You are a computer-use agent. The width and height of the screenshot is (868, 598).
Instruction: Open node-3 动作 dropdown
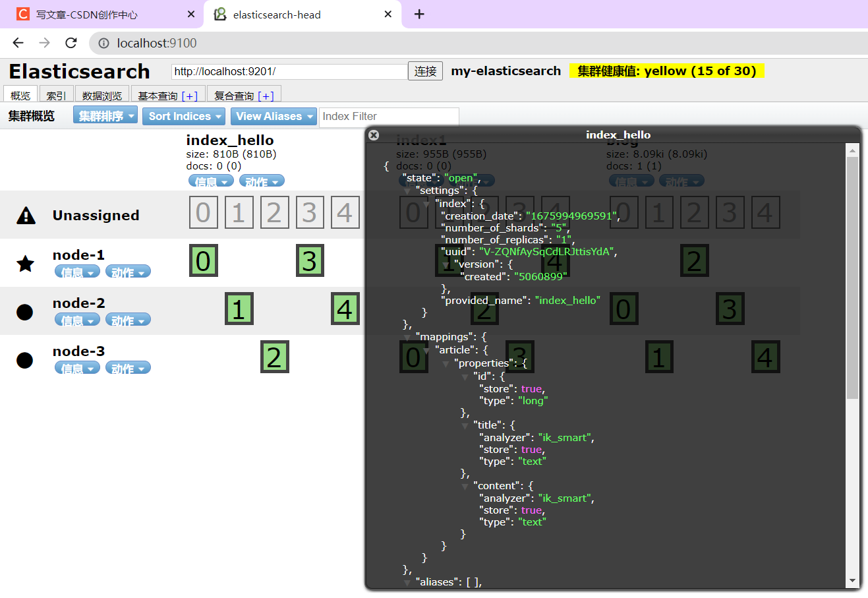point(128,368)
